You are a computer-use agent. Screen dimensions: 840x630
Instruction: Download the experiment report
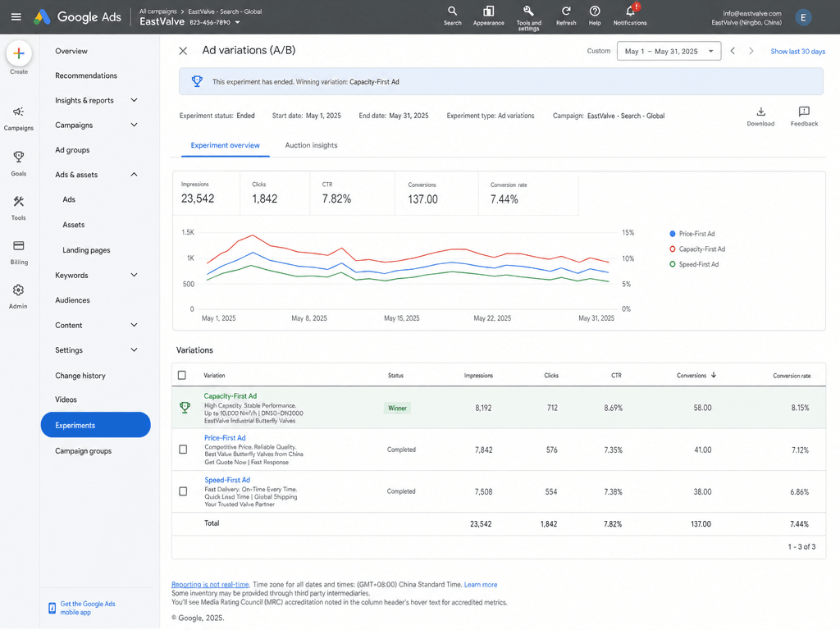760,116
